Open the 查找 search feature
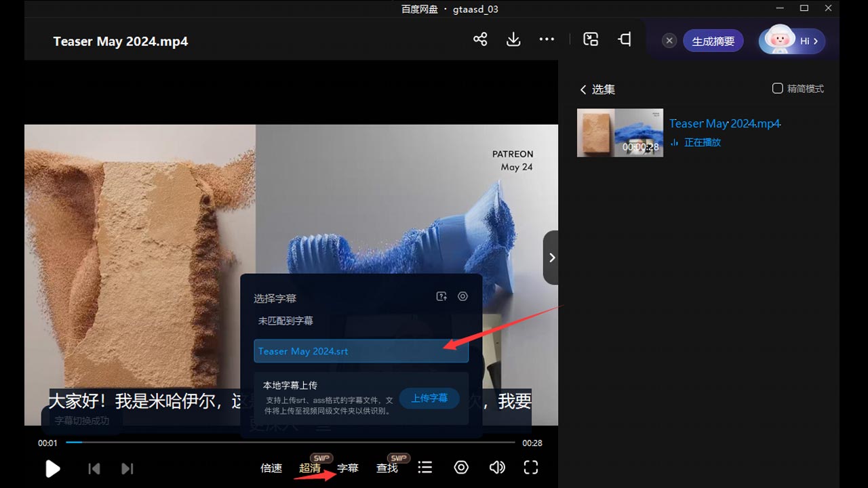Screen dimensions: 868x488 [x=387, y=468]
